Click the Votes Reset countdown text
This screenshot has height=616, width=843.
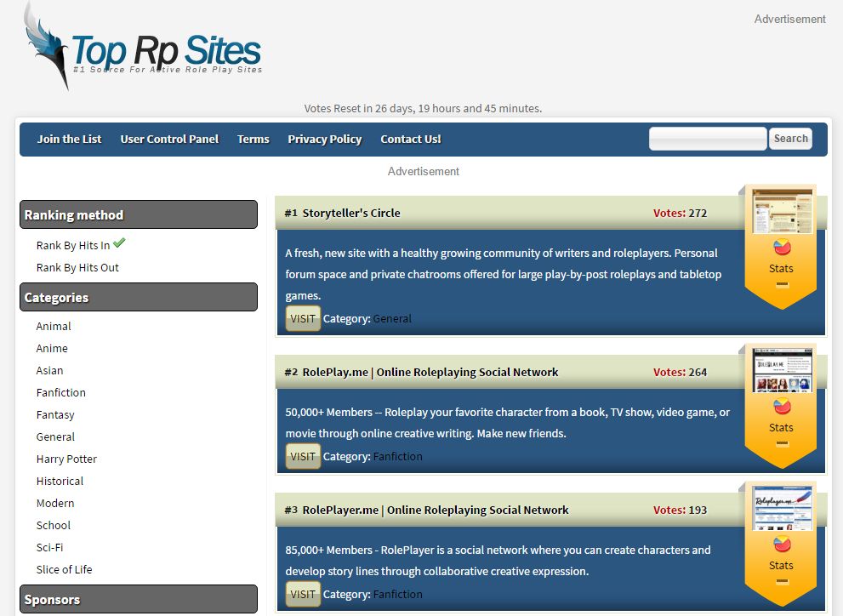point(423,108)
